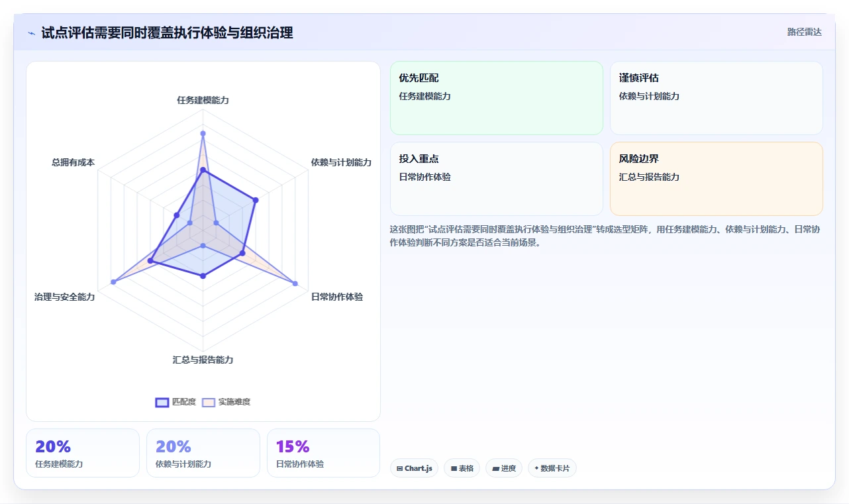Viewport: 849px width, 504px height.
Task: Select the 谨慎评估 card
Action: coord(717,98)
